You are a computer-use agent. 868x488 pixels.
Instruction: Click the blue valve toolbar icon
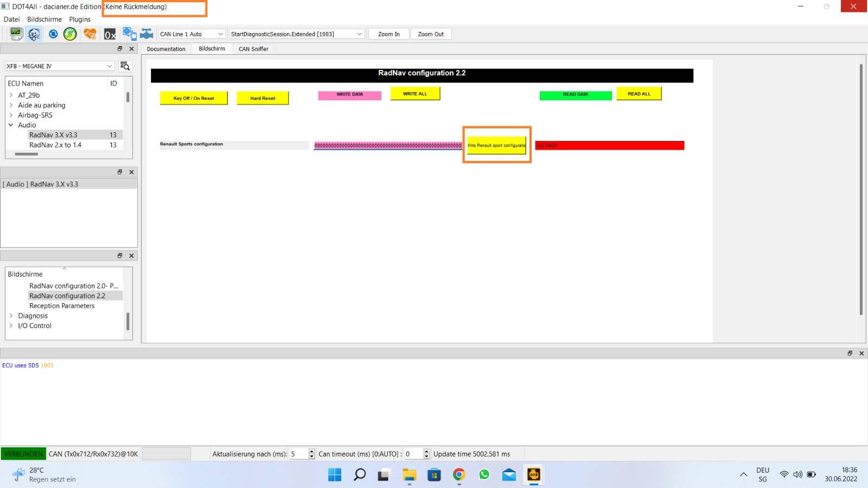146,34
